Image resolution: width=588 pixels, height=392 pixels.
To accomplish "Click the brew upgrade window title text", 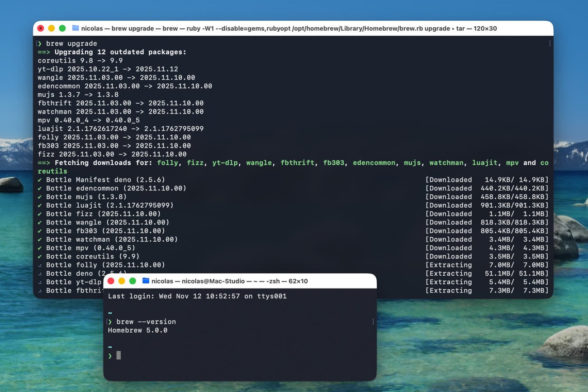I will (289, 28).
